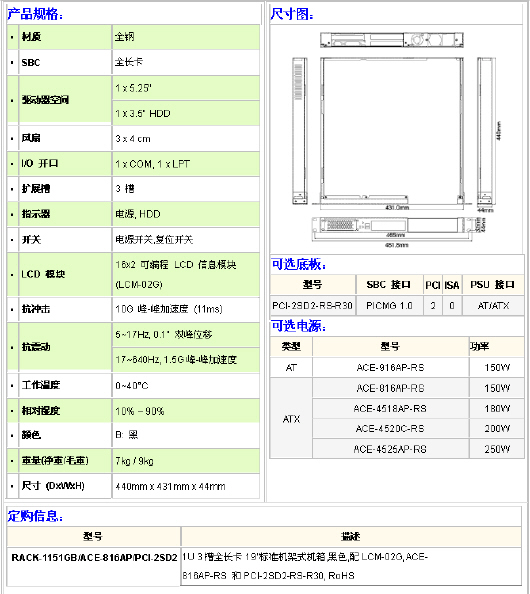Click the 431.0mm dimension label
530x594 pixels.
[397, 208]
